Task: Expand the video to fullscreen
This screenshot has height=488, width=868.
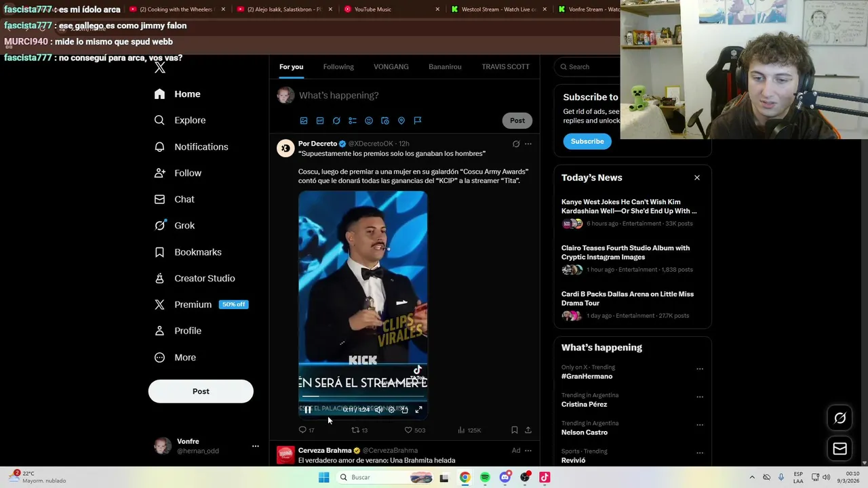Action: coord(418,409)
